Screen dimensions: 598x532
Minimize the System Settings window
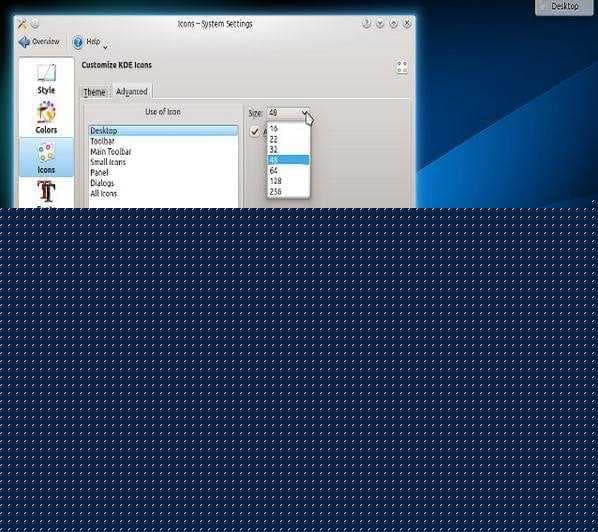point(380,24)
